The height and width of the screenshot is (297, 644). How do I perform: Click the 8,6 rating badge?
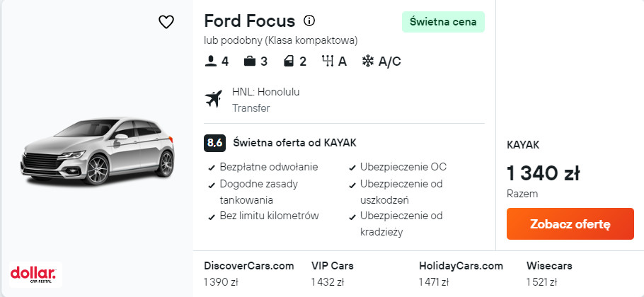(x=214, y=143)
